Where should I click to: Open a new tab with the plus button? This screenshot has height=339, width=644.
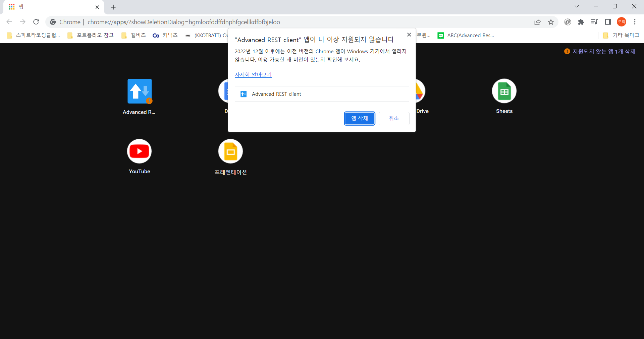(x=113, y=7)
